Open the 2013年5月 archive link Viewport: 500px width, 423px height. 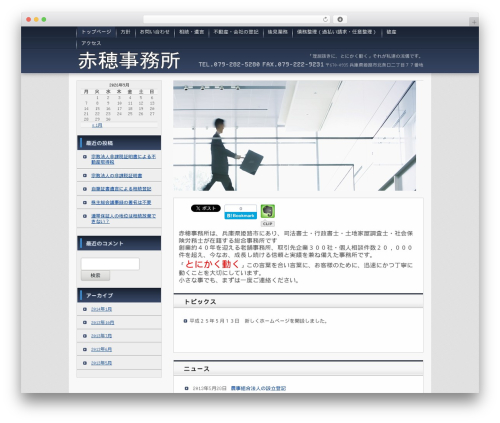coord(101,363)
